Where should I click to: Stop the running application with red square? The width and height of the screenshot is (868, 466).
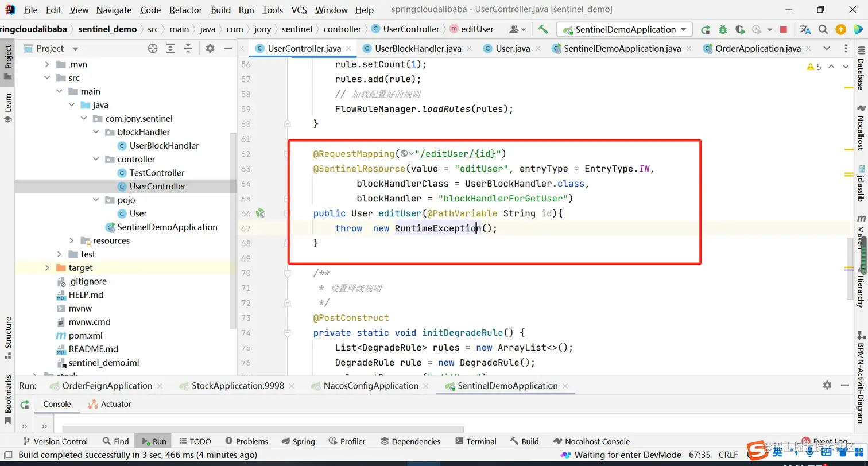784,29
